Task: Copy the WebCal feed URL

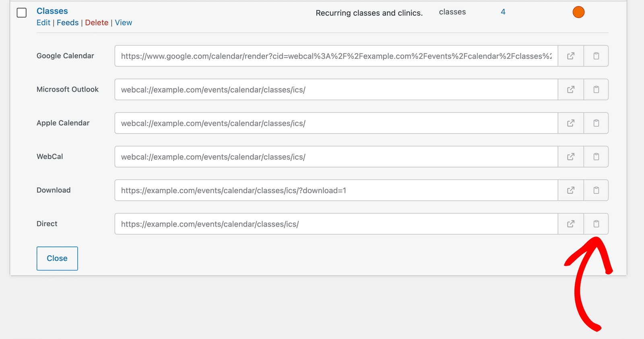Action: tap(596, 157)
